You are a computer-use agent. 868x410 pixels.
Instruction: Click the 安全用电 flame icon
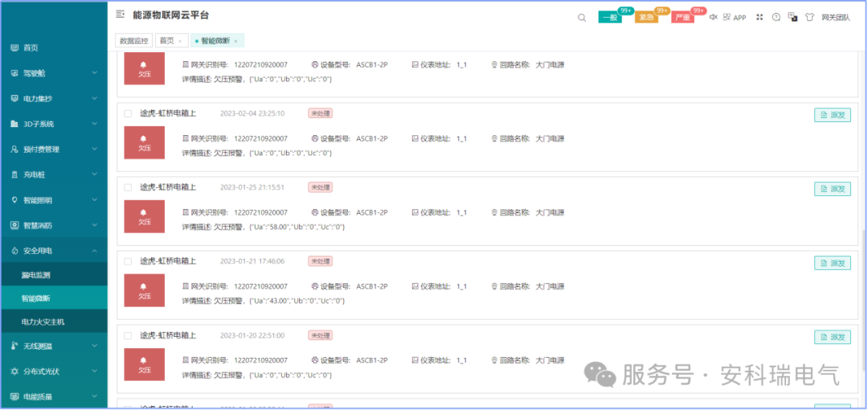15,251
